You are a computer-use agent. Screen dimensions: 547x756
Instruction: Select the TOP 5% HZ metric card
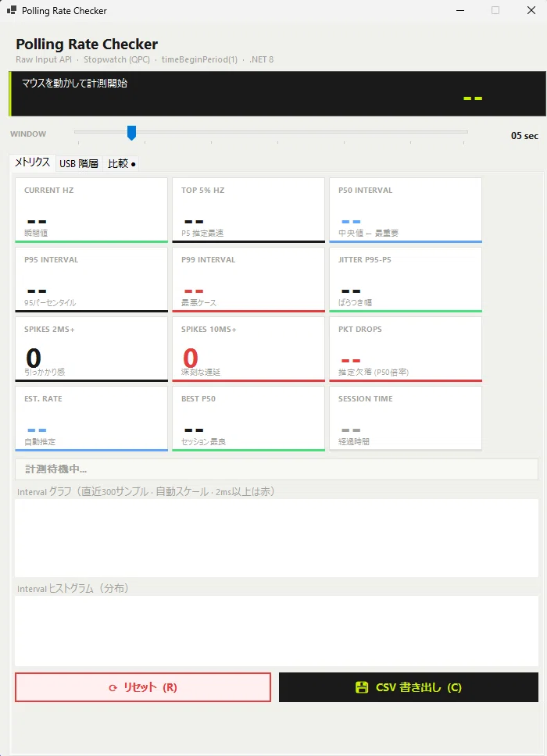pos(248,210)
